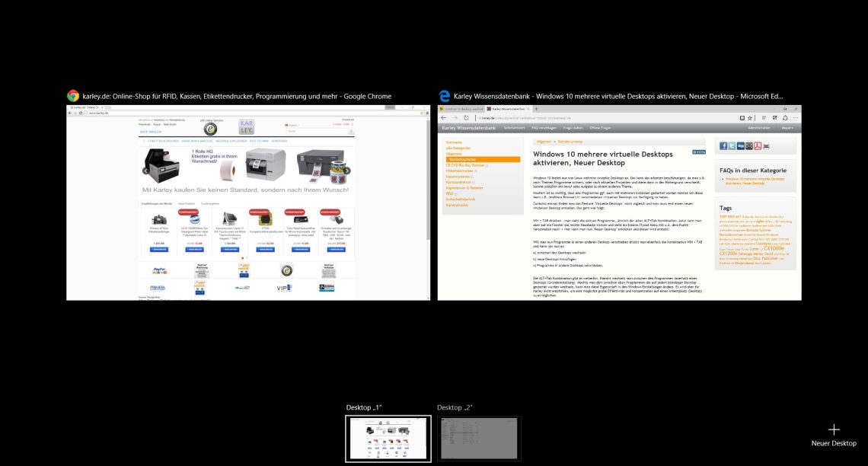
Task: Click the Trusted Shops seal below "24h online Service"
Action: click(x=210, y=129)
